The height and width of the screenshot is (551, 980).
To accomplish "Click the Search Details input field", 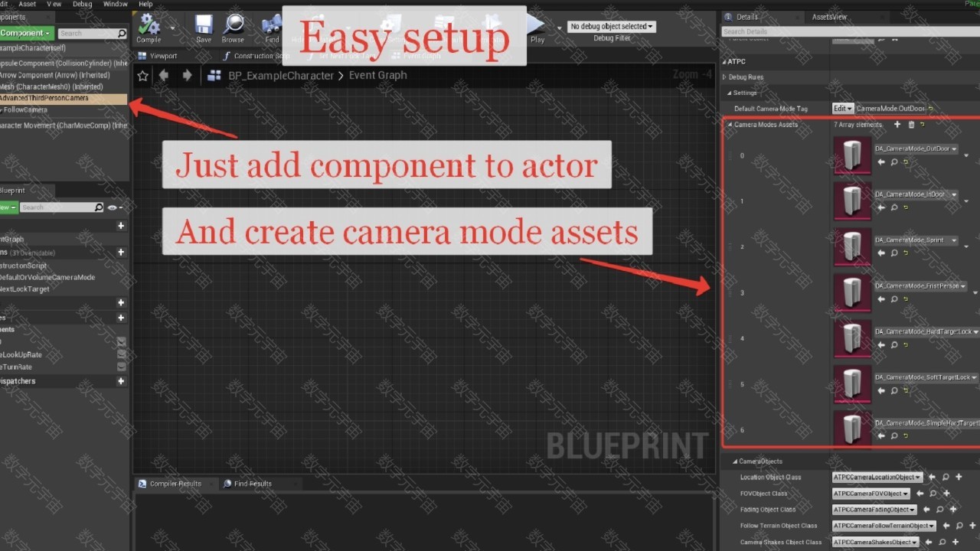I will click(x=850, y=31).
